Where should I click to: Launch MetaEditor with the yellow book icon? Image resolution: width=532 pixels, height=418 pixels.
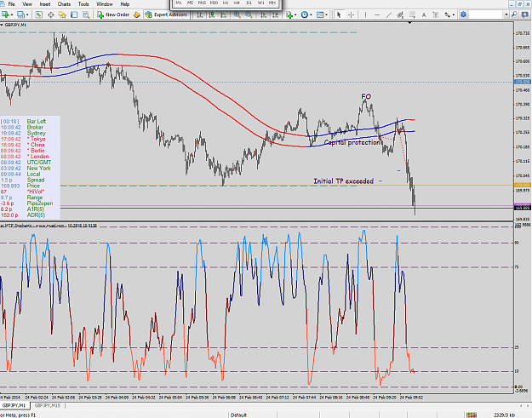point(136,14)
